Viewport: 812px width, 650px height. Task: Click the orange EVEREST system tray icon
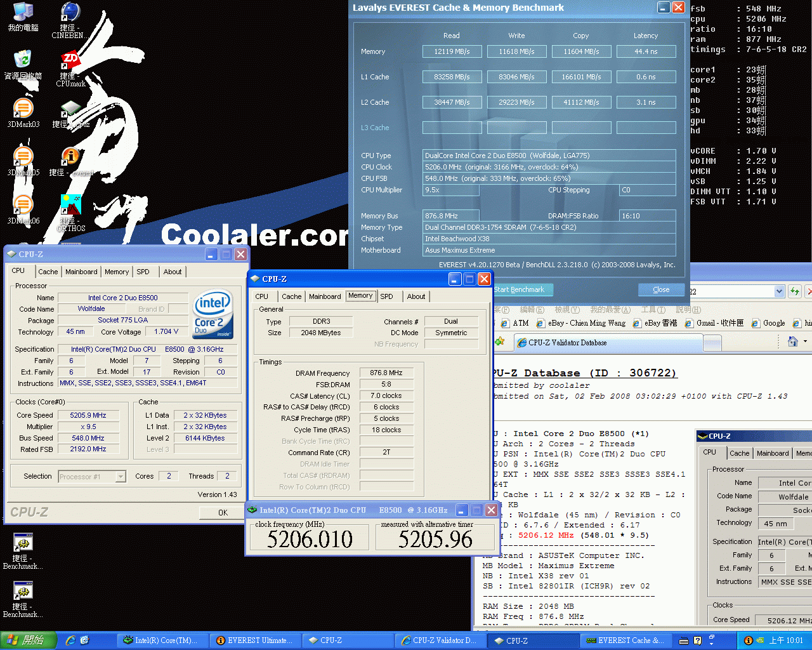pos(748,640)
